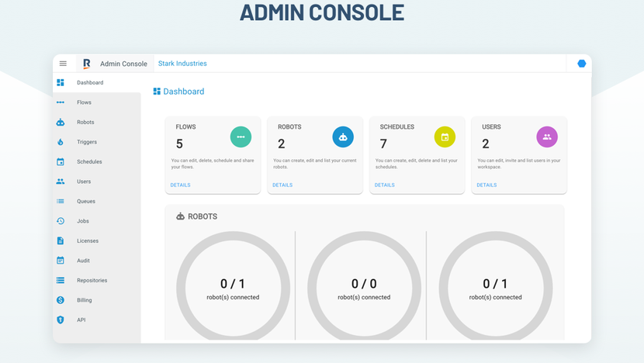Open DETAILS link on Robots card
Screen dimensions: 644x363
(282, 185)
